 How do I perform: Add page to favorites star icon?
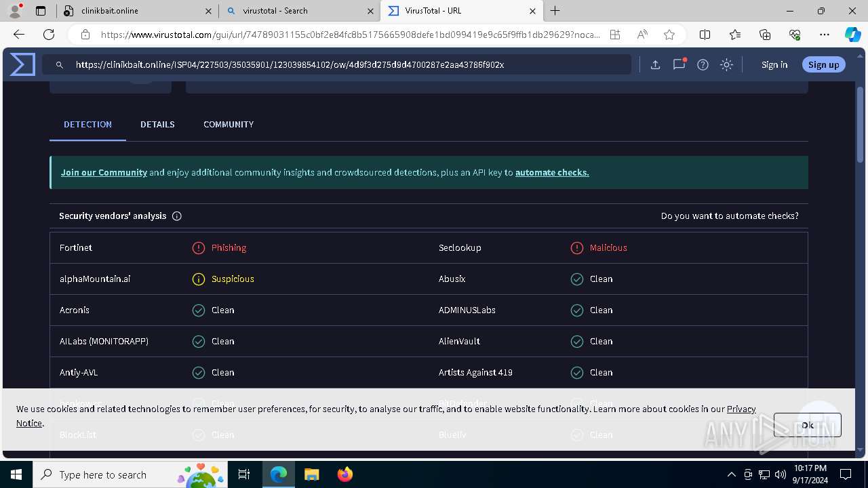[669, 35]
